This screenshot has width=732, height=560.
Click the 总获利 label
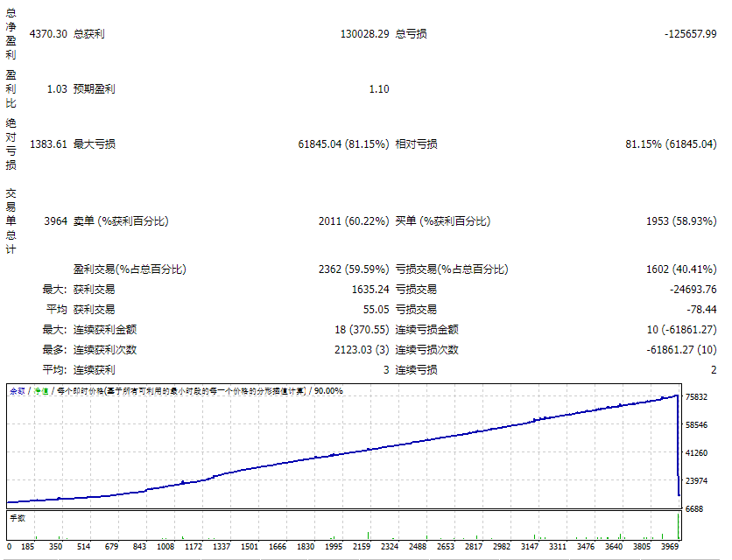click(89, 34)
